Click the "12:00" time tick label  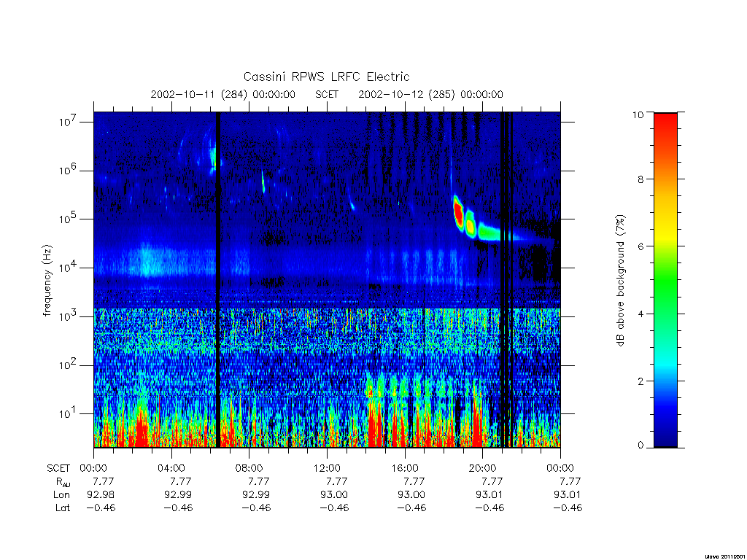point(328,468)
